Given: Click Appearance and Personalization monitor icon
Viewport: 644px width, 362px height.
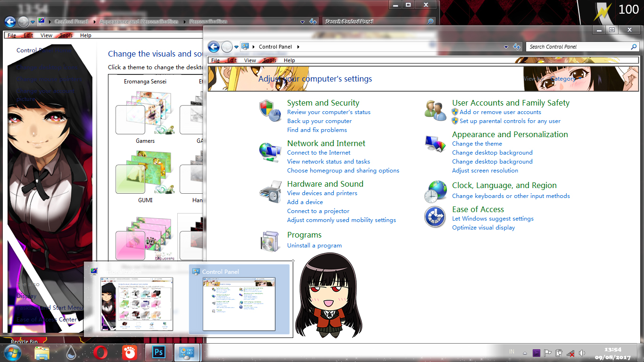Looking at the screenshot, I should pyautogui.click(x=436, y=143).
